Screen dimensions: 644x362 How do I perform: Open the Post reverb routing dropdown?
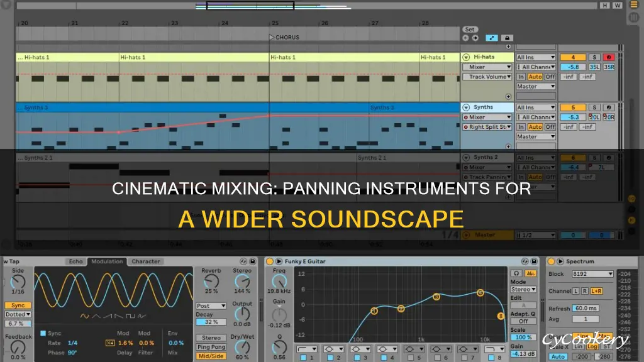click(x=211, y=306)
